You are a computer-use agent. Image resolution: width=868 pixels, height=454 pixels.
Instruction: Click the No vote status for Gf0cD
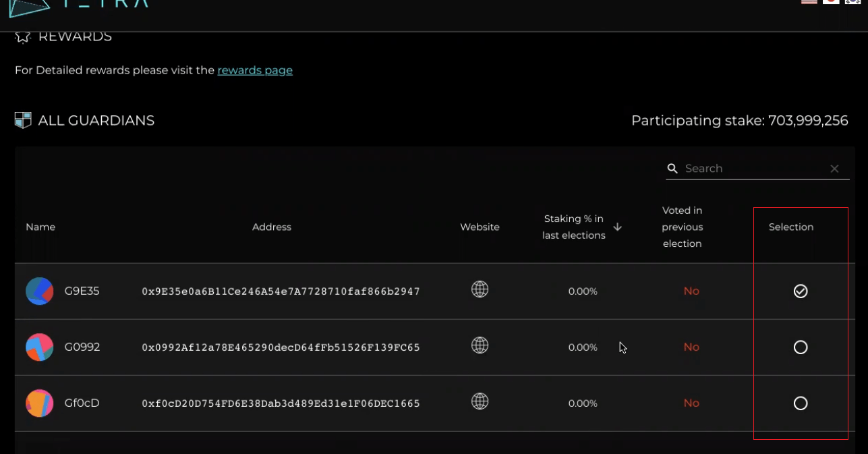(x=691, y=403)
